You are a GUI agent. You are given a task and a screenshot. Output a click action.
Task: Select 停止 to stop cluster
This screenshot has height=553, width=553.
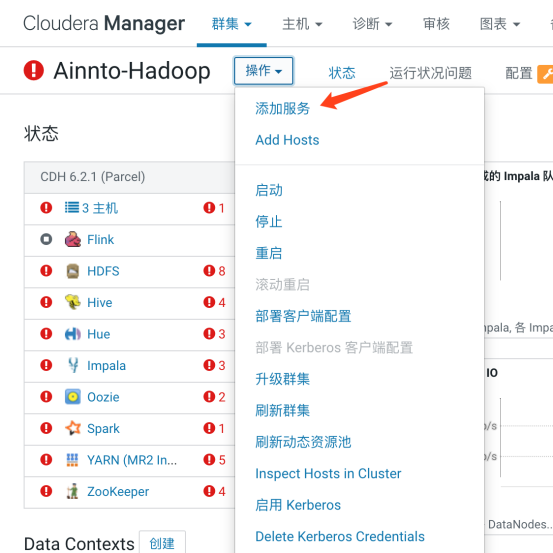269,221
